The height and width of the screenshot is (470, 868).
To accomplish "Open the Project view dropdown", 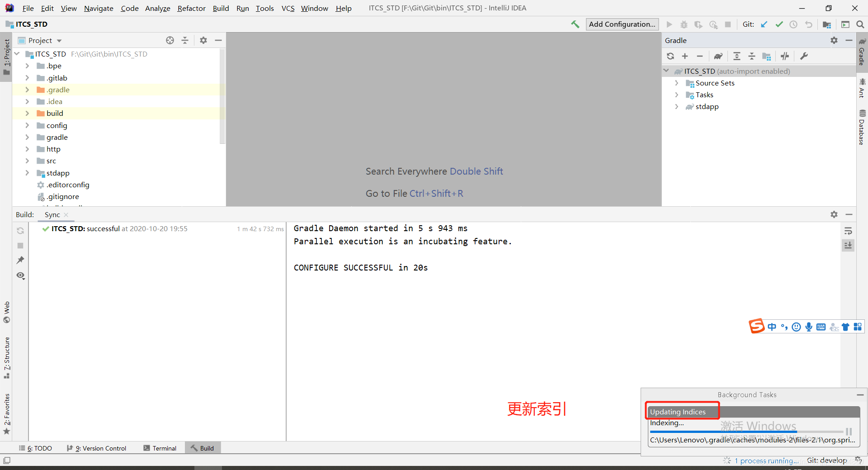I will [59, 41].
